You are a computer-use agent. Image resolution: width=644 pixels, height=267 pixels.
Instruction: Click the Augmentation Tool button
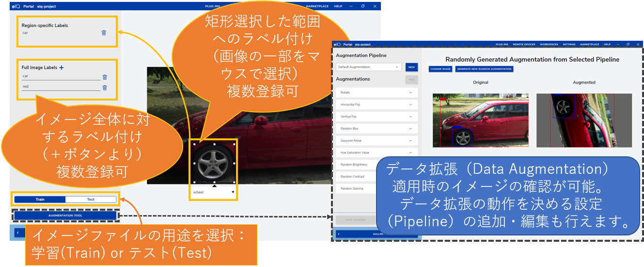coord(65,216)
